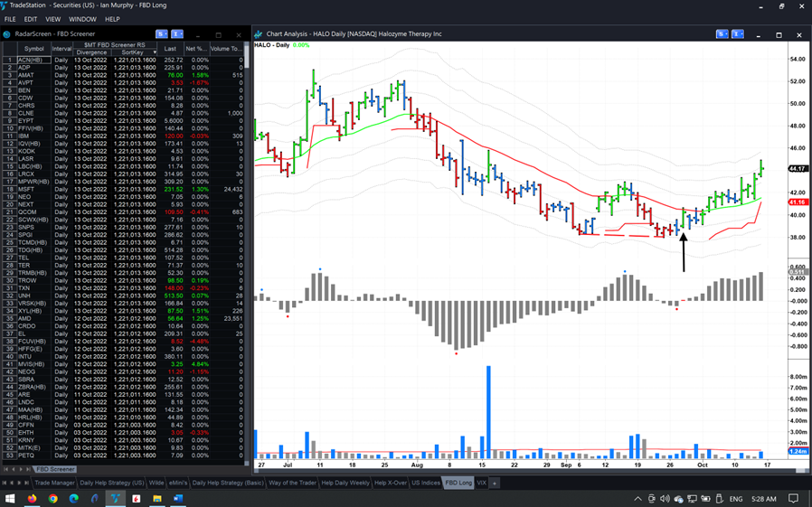Open RadarScreen interval link 'I' button
Screen dimensions: 812x507
[177, 34]
